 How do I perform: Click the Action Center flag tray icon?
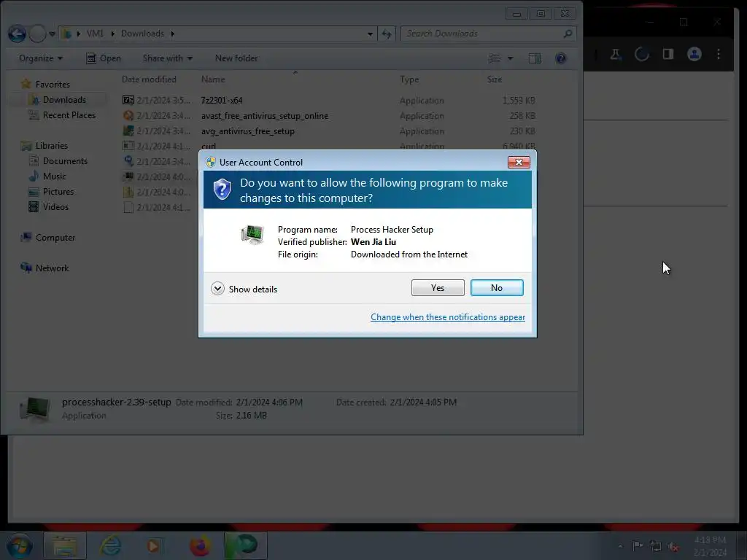pyautogui.click(x=637, y=545)
